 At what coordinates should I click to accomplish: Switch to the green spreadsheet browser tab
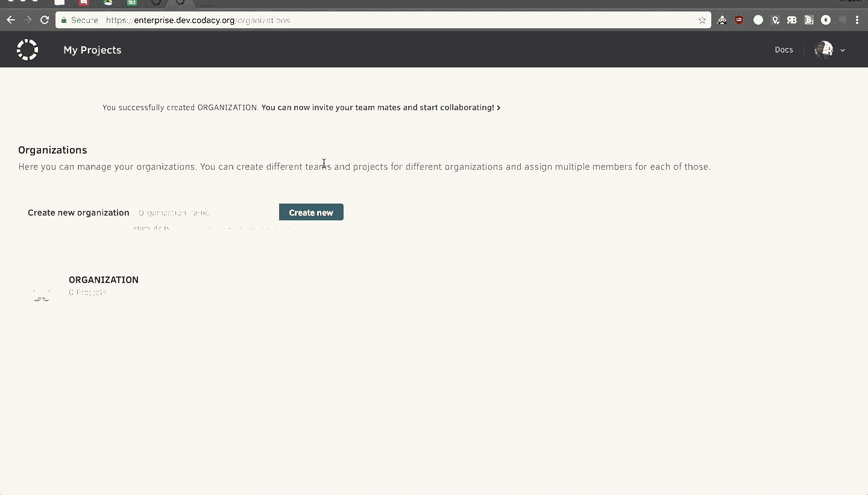pyautogui.click(x=131, y=2)
